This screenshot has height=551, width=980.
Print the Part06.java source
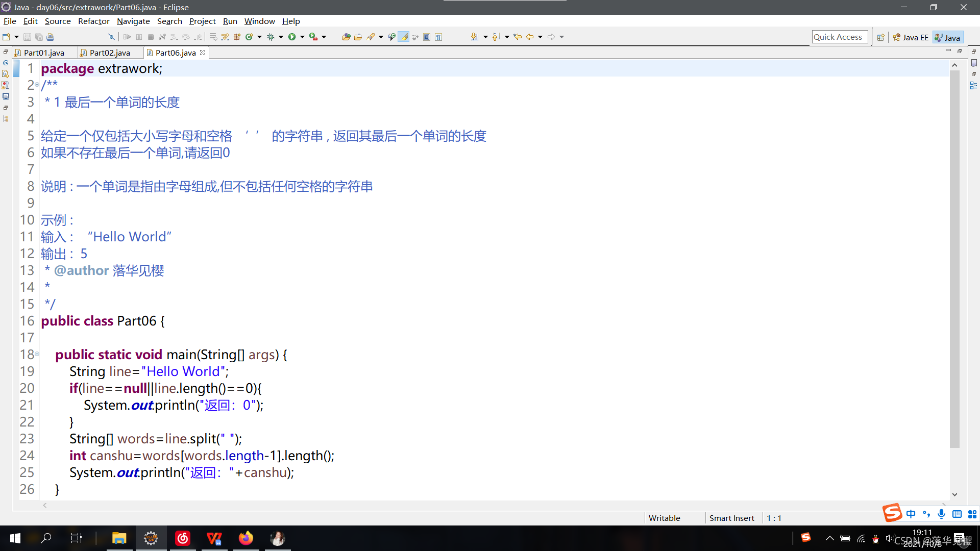50,37
